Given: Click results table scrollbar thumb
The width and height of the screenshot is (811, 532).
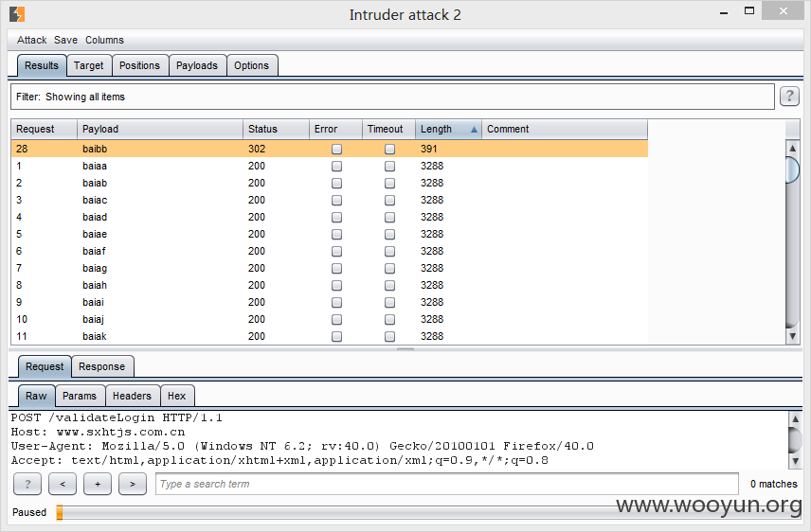Looking at the screenshot, I should point(792,169).
